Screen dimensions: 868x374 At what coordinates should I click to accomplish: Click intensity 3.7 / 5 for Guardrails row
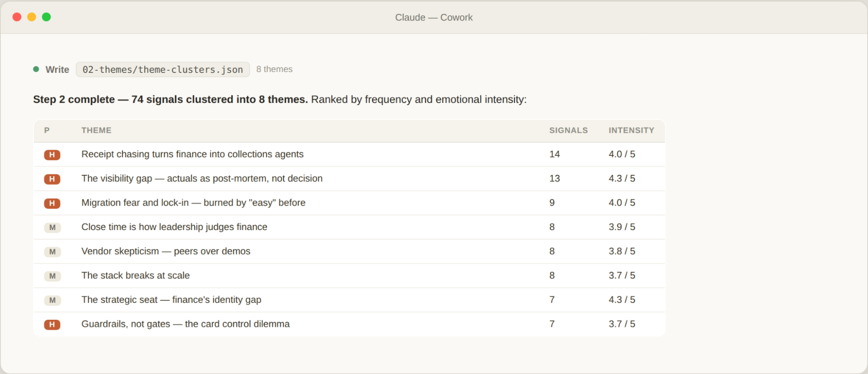coord(622,324)
